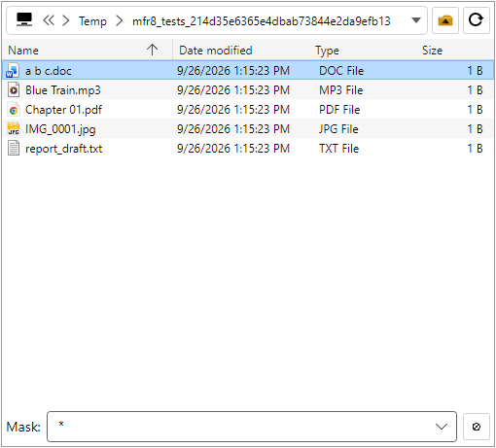
Task: Click the media icon of Blue Train.mp3
Action: (14, 90)
